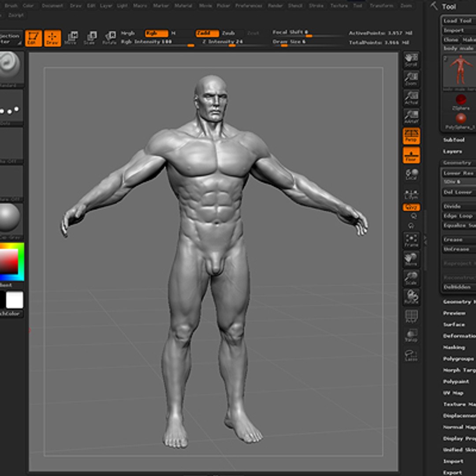
Task: Activate Edit mode button in top shelf
Action: click(x=33, y=38)
